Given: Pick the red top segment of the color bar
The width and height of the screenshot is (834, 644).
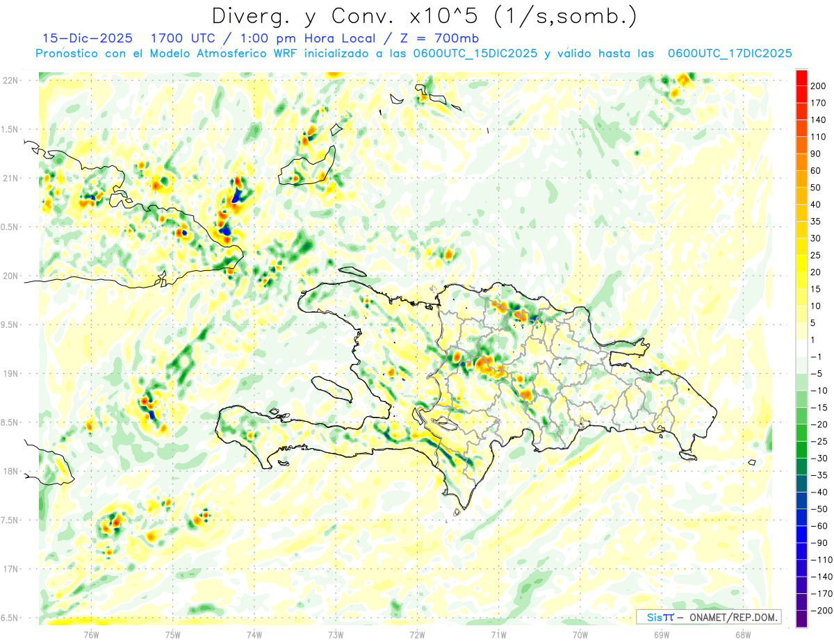Looking at the screenshot, I should [802, 77].
